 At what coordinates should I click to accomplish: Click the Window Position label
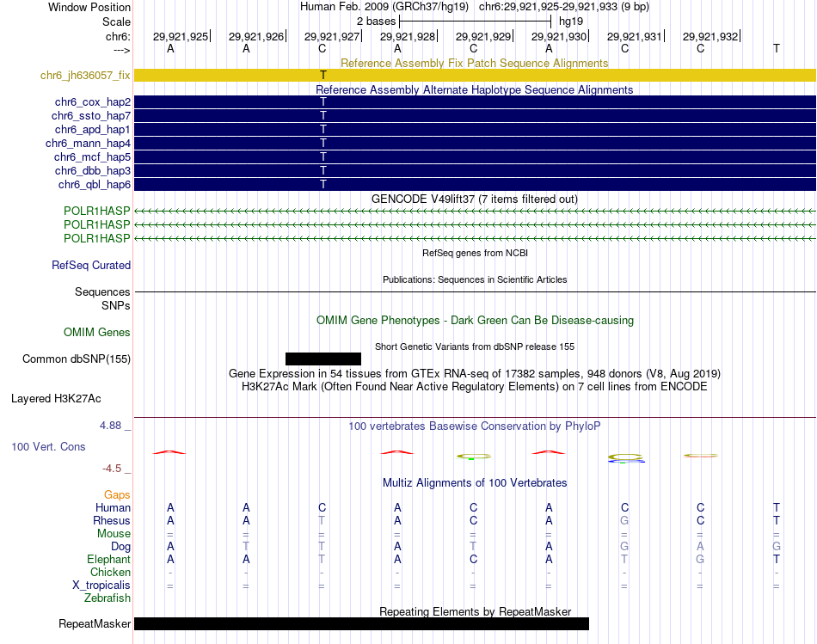pos(89,7)
